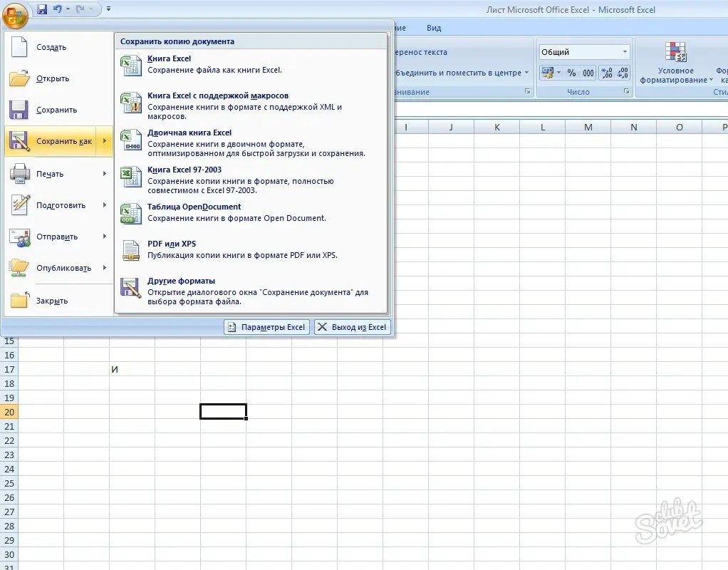
Task: Click the cell containing И in row 17
Action: tap(132, 369)
